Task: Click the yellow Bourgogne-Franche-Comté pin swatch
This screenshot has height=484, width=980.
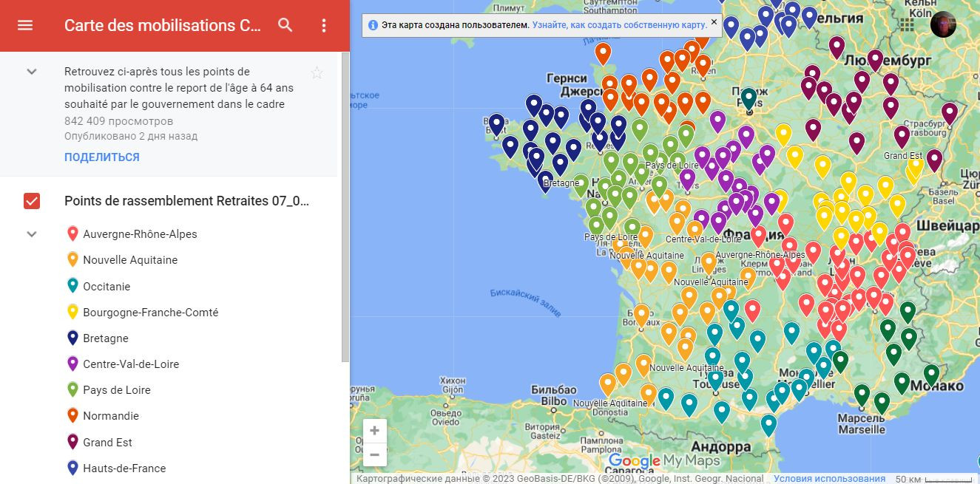Action: coord(72,313)
